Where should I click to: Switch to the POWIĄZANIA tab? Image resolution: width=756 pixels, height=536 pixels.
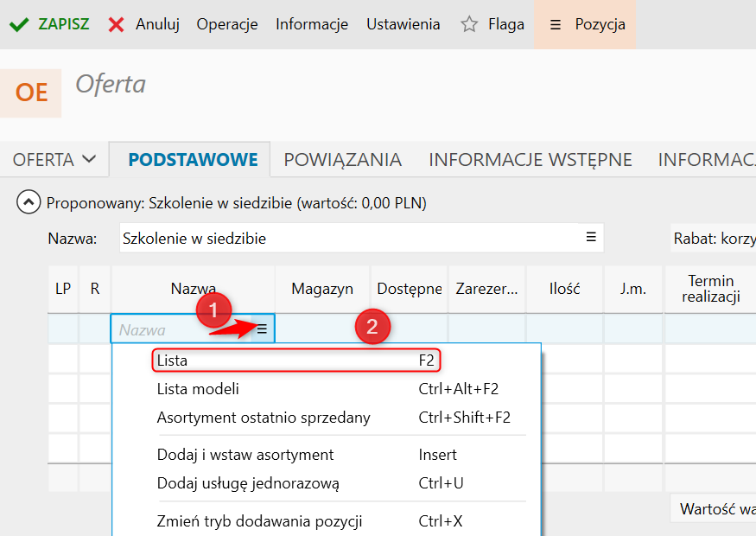click(x=343, y=160)
